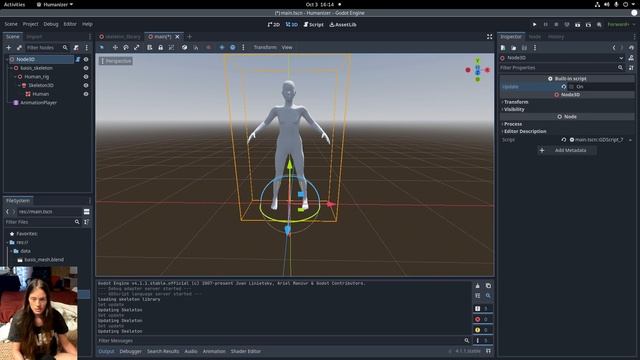
Task: Toggle FileSystem split view icon
Action: [87, 211]
